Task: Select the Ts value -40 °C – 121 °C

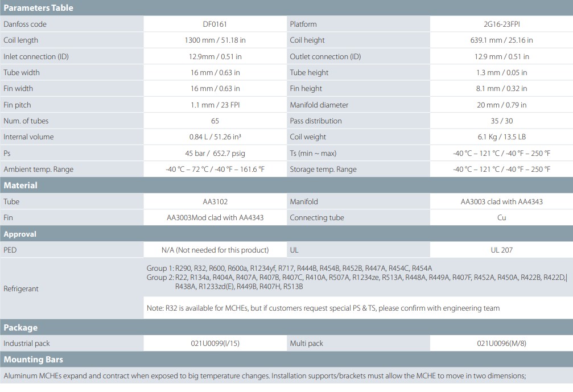Action: [x=476, y=154]
